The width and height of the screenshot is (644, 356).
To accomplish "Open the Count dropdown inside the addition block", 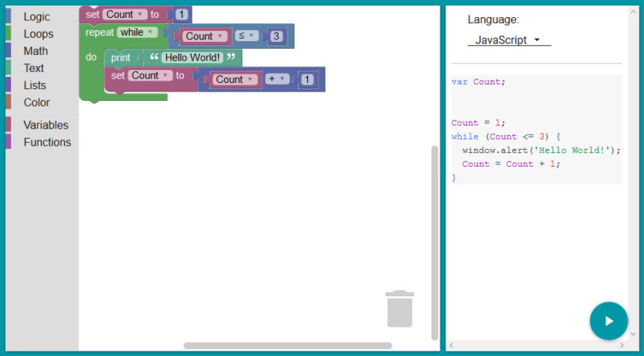I will click(x=235, y=79).
